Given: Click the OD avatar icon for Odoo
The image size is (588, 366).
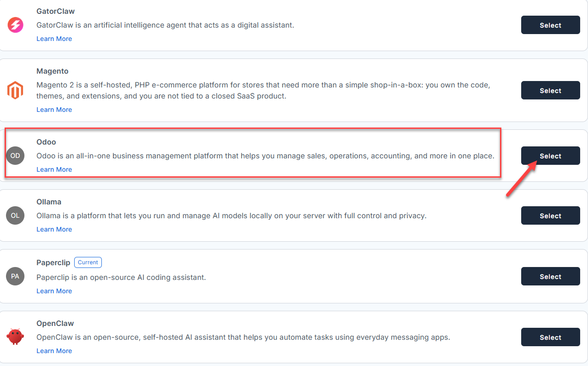Looking at the screenshot, I should 15,156.
